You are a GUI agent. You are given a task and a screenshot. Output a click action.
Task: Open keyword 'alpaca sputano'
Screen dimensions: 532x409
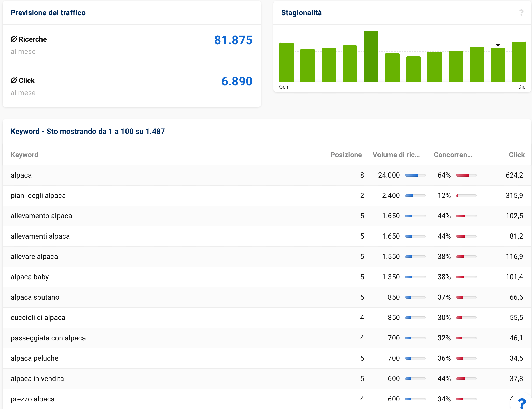click(35, 297)
